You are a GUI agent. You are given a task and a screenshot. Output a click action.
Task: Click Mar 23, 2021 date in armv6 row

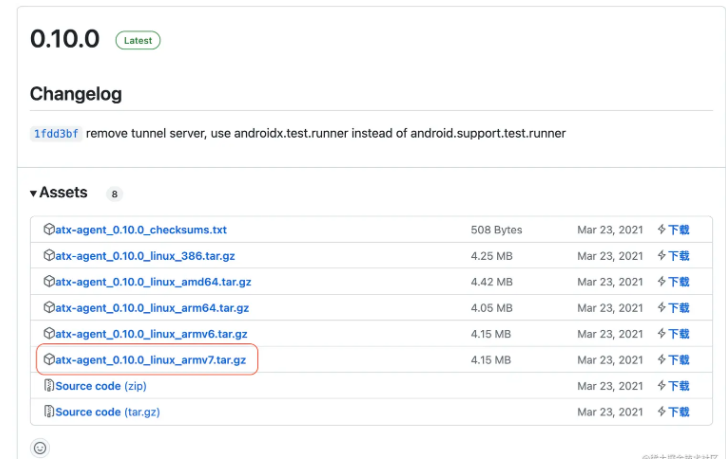610,333
